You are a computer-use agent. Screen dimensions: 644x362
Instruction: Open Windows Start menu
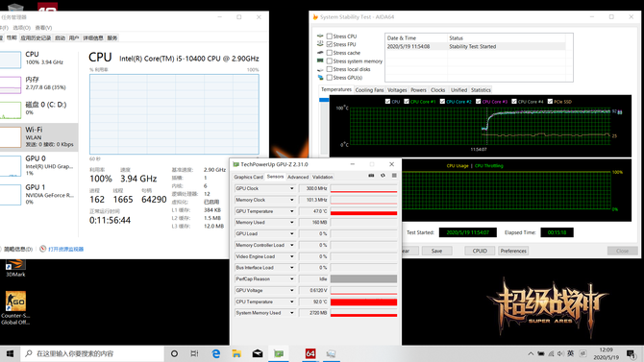(10, 353)
